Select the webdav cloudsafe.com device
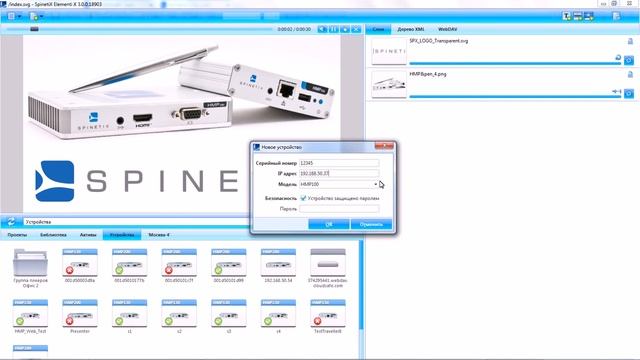This screenshot has height=360, width=640. [328, 268]
